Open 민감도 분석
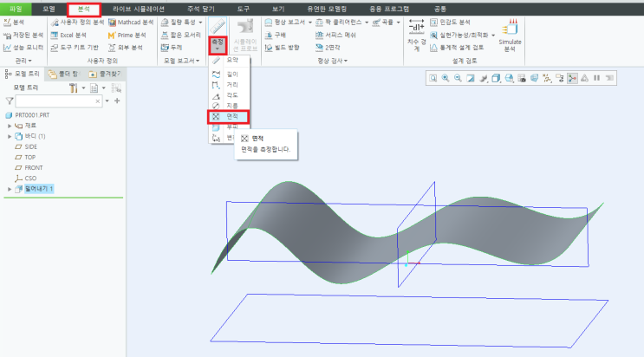The height and width of the screenshot is (357, 644). [450, 23]
